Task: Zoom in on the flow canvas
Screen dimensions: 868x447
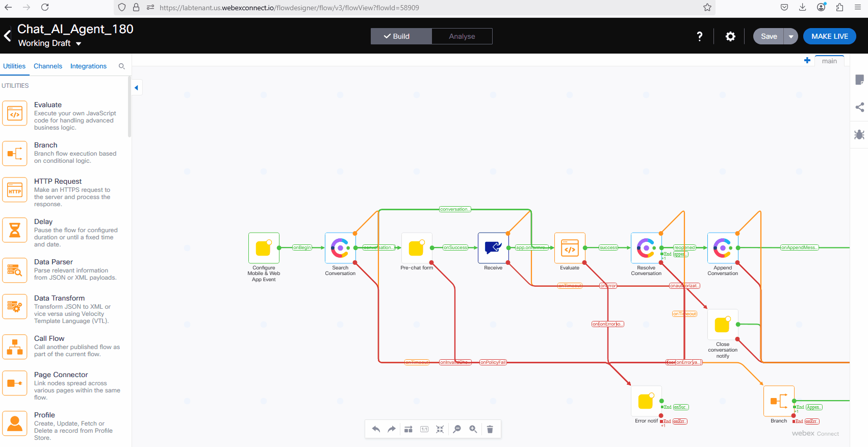Action: [473, 429]
